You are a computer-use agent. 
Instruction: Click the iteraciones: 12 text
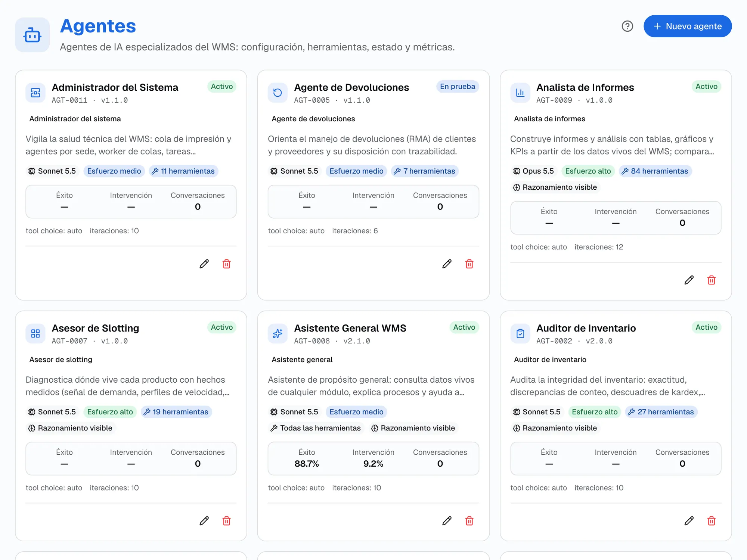tap(599, 247)
